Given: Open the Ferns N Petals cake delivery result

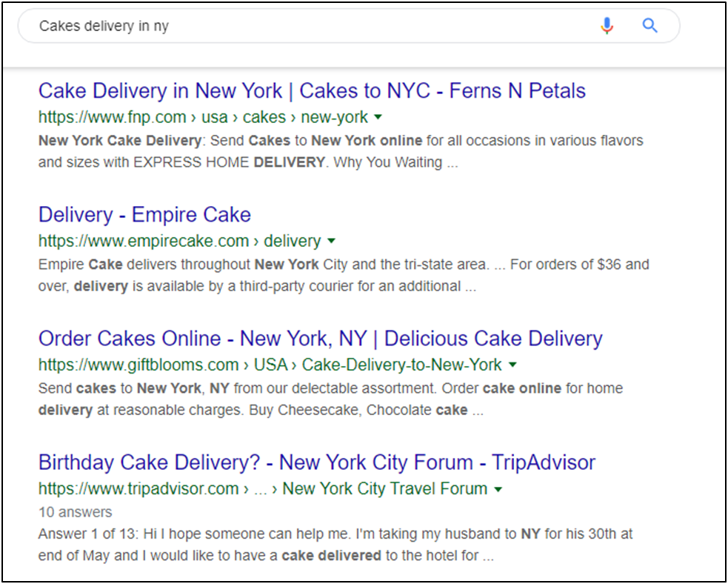Looking at the screenshot, I should click(x=312, y=90).
